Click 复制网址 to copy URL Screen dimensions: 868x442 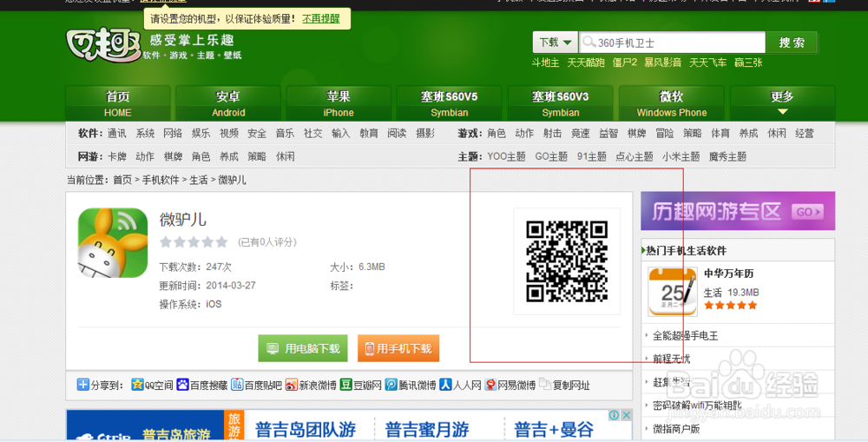coord(565,385)
